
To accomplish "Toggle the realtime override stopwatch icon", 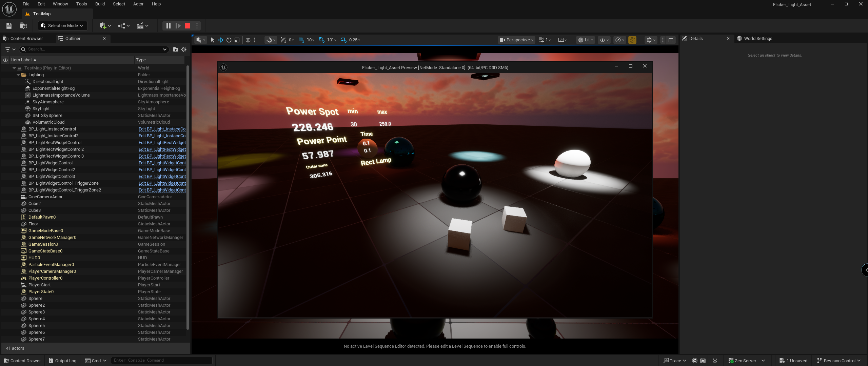I will (632, 40).
